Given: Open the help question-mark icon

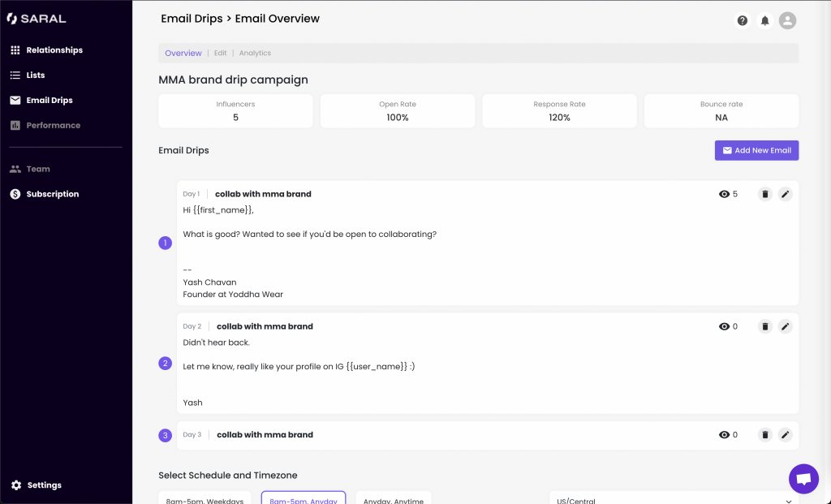Looking at the screenshot, I should (742, 20).
